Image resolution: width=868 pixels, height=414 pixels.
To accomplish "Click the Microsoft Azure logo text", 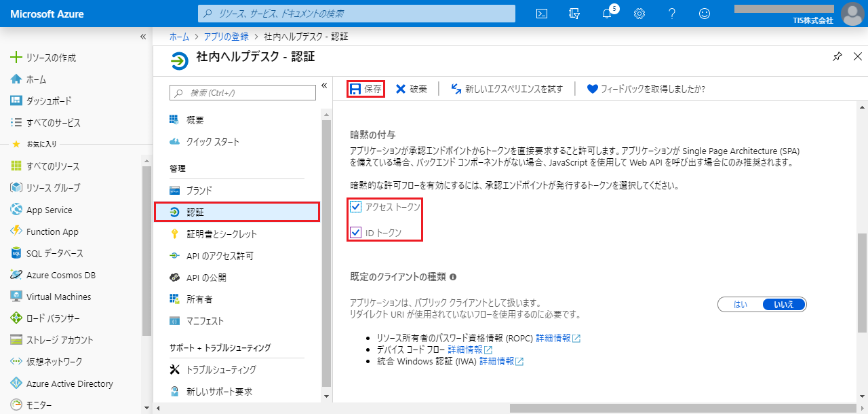I will pos(47,14).
